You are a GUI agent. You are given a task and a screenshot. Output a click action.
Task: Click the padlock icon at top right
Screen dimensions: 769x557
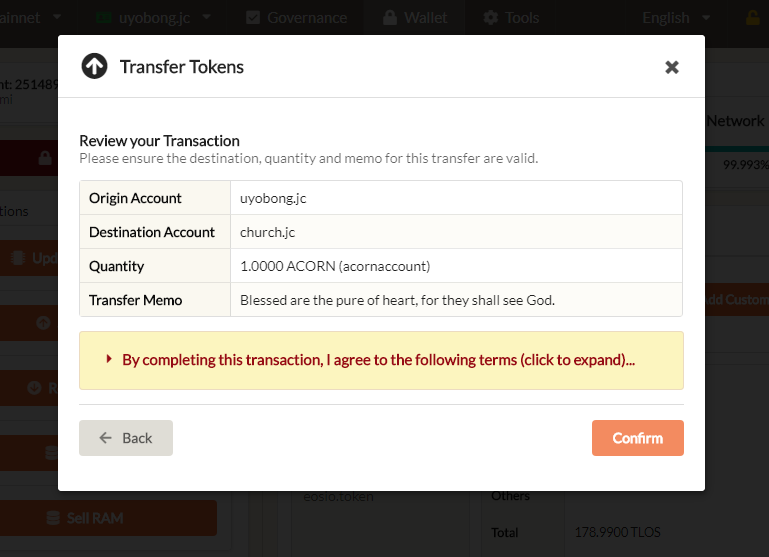[x=753, y=17]
